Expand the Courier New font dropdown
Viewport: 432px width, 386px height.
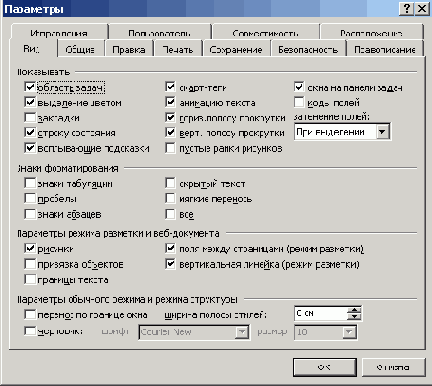[242, 332]
